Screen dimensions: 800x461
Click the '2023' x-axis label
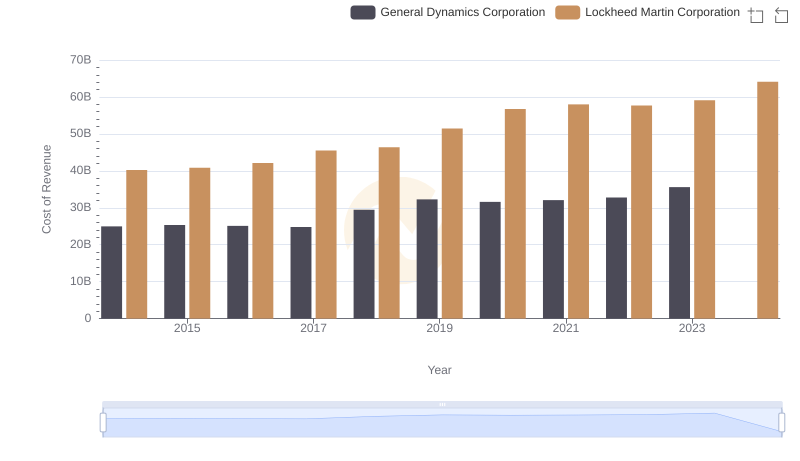(692, 328)
